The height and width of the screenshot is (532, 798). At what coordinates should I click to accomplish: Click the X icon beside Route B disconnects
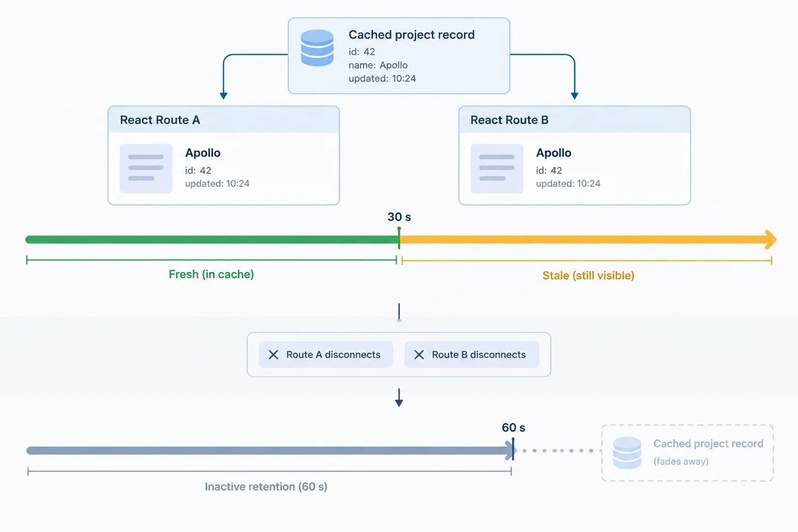(419, 355)
